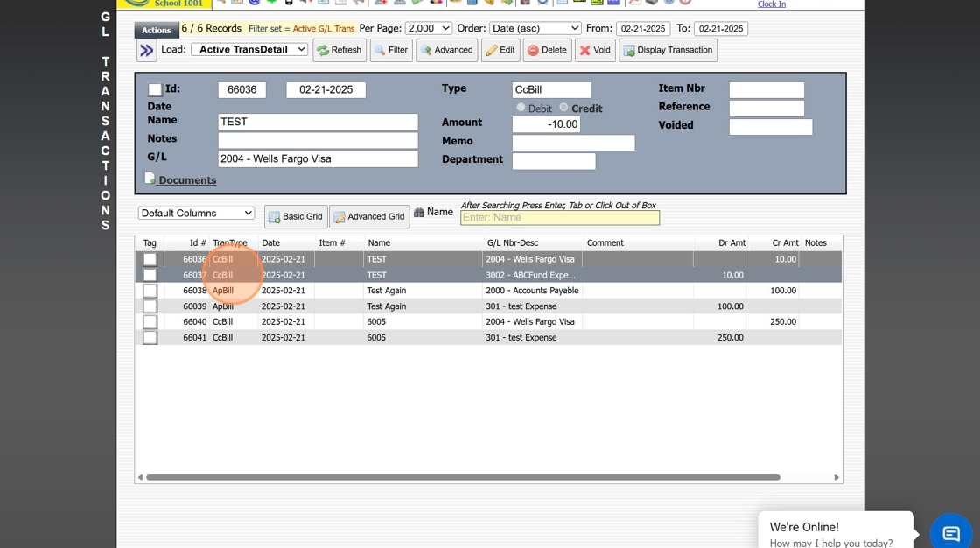Switch to Basic Grid view
Screen dimensions: 980x548
[x=296, y=216]
